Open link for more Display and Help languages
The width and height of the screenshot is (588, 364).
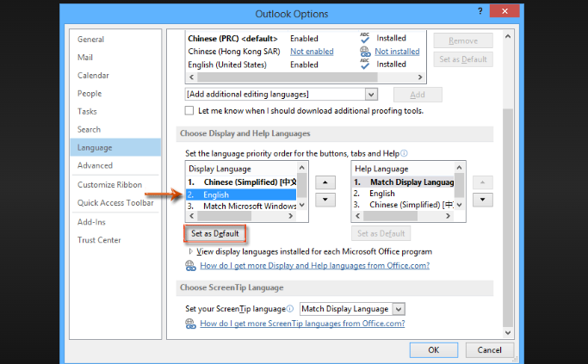coord(314,266)
